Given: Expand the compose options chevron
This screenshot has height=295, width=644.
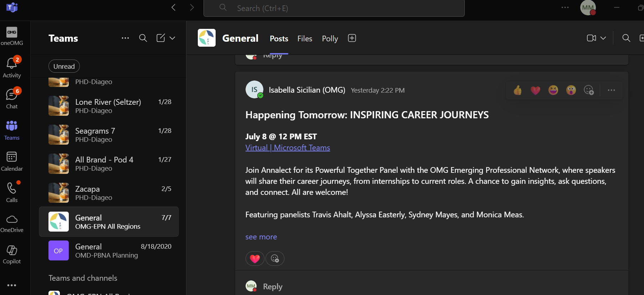Looking at the screenshot, I should 172,38.
